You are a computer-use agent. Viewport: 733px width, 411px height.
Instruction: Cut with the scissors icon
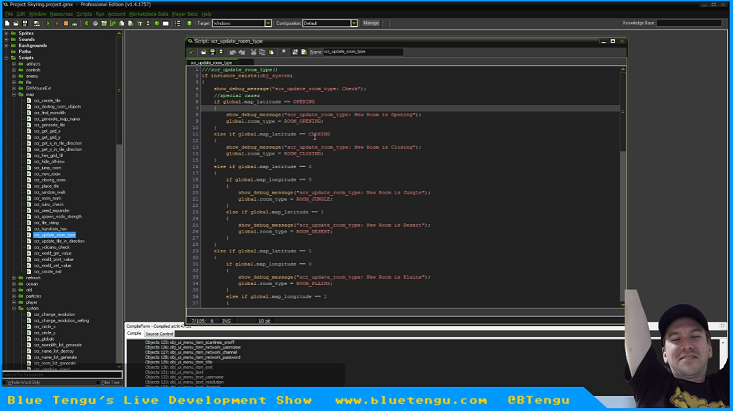tap(253, 52)
